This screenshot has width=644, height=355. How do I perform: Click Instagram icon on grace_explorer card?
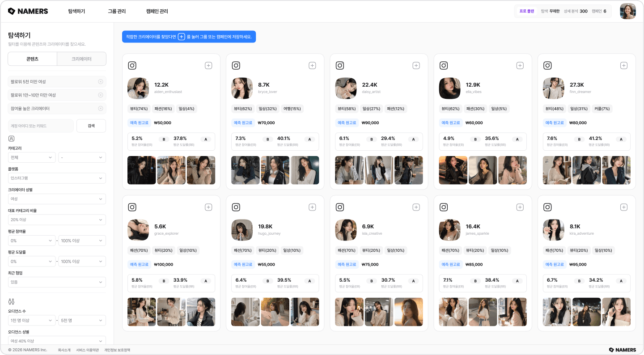click(132, 207)
